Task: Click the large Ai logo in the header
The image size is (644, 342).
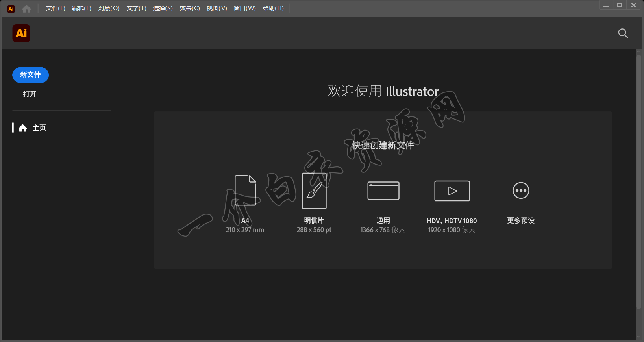Action: tap(21, 33)
